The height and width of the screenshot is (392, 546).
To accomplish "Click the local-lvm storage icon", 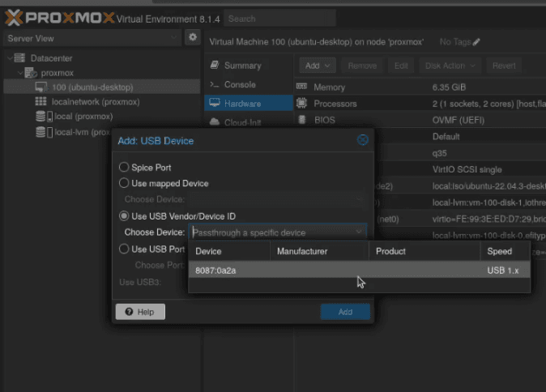I will pos(45,132).
